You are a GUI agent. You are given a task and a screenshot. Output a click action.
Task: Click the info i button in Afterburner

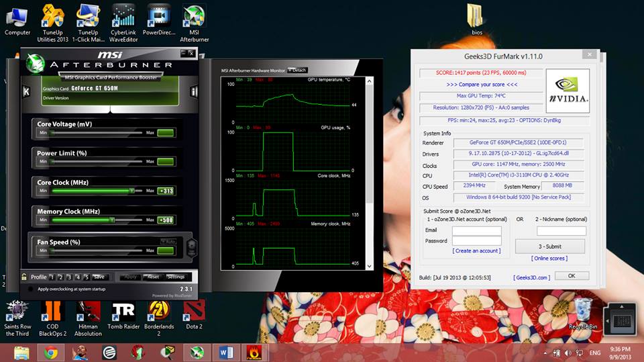193,91
